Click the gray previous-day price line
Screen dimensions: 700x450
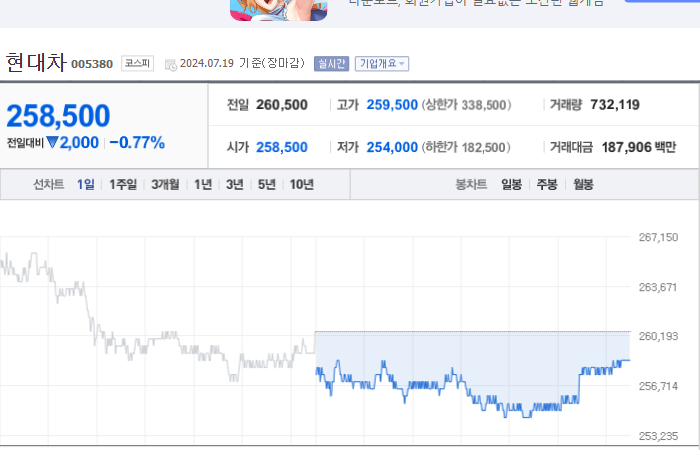coord(158,317)
